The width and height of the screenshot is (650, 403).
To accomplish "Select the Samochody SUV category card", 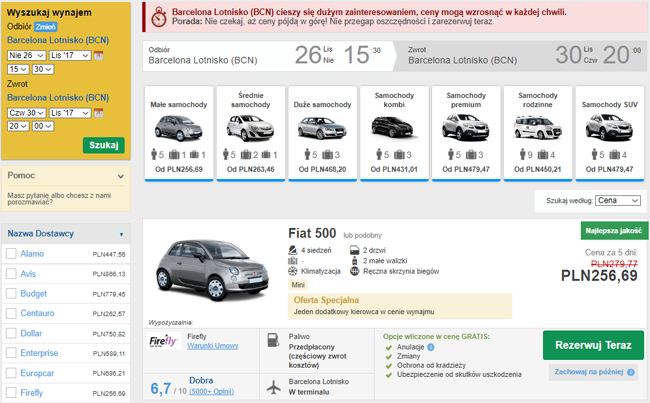I will [x=609, y=134].
